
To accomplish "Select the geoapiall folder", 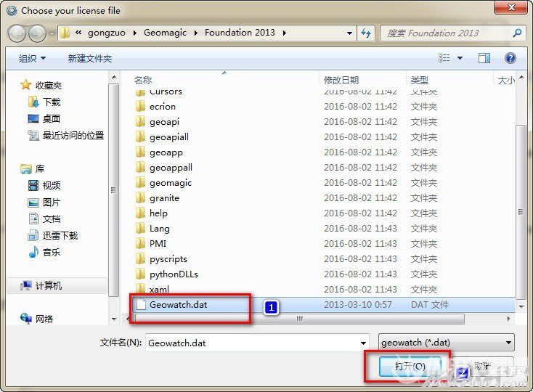I will tap(169, 137).
